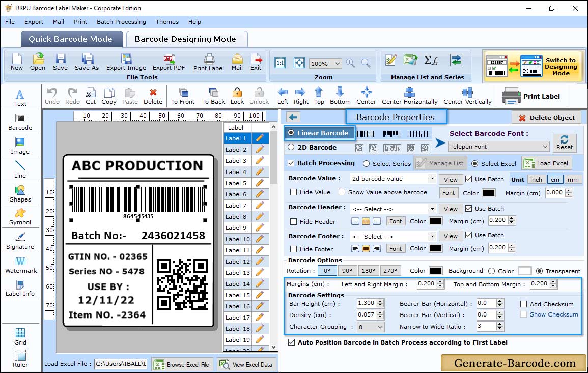Select the Select Excel radio option

tap(475, 164)
